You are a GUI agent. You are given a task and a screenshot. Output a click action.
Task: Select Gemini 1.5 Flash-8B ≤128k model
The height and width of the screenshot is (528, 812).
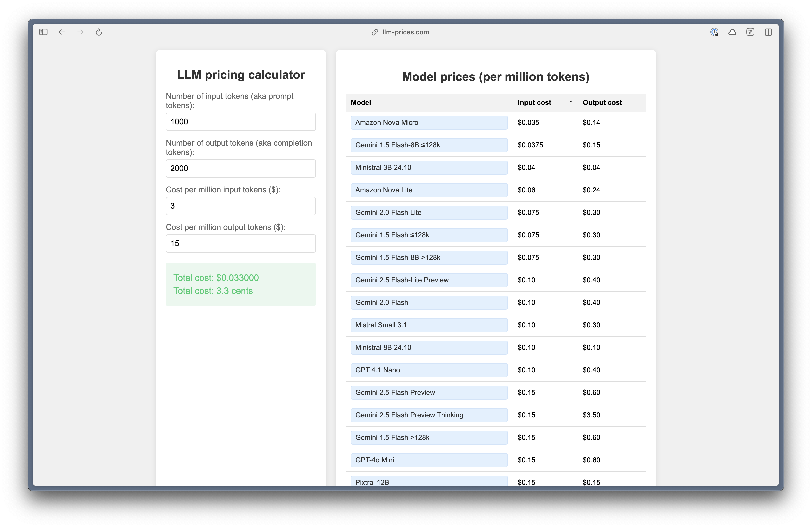tap(429, 145)
